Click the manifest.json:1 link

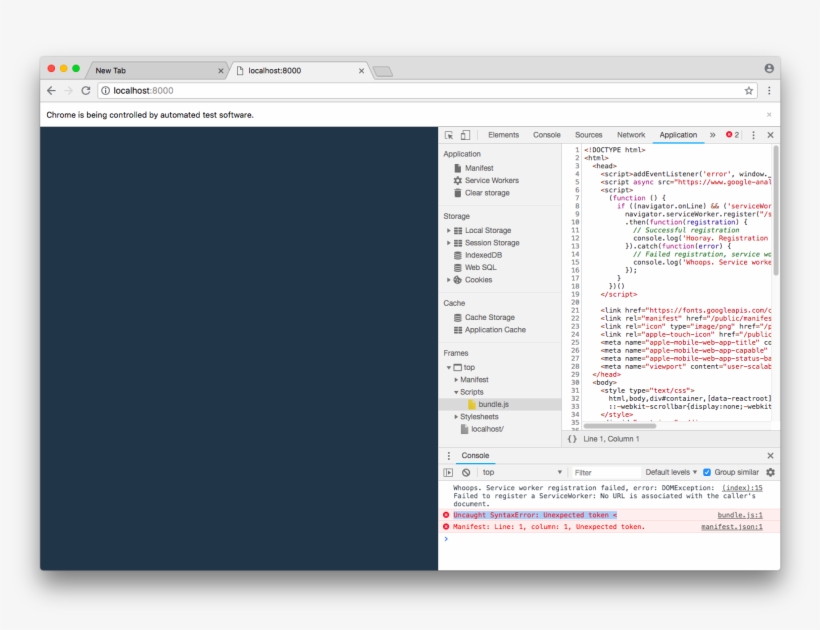(733, 527)
